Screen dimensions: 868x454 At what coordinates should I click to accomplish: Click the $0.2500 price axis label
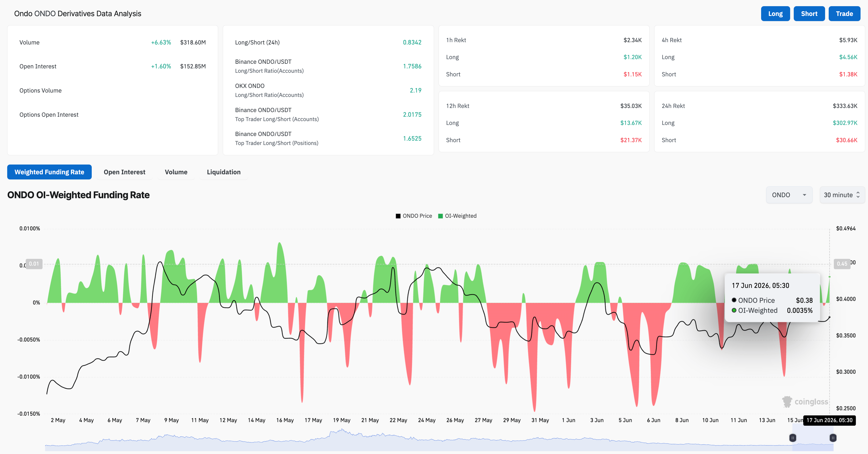(846, 408)
